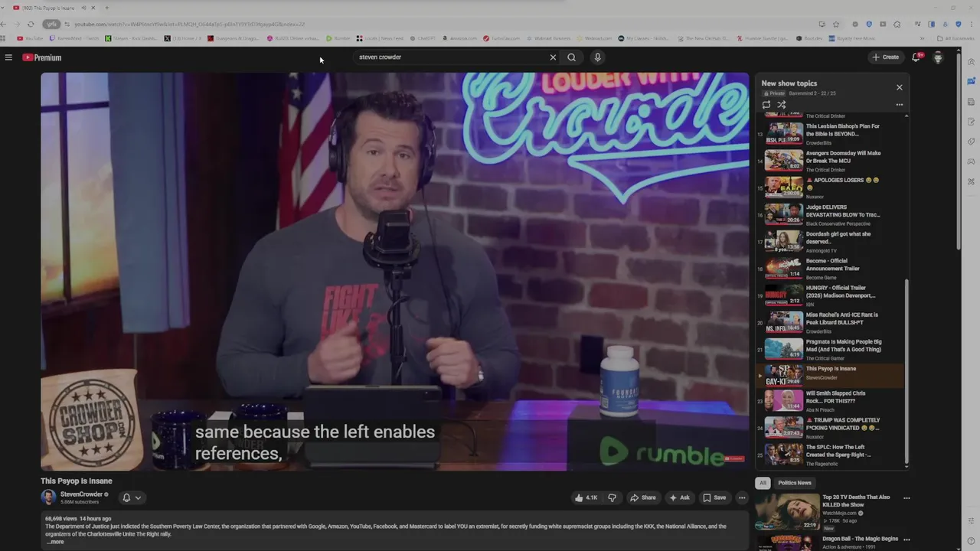Open more actions menu beside Save

742,497
